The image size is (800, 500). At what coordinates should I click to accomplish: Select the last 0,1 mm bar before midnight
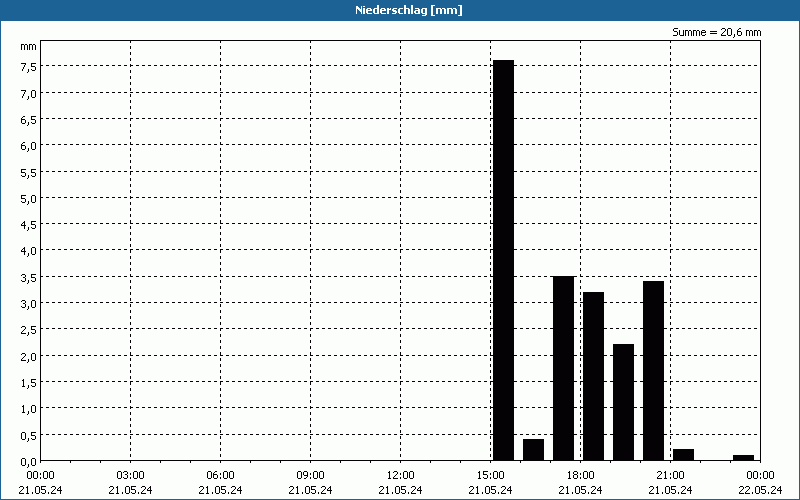(743, 458)
